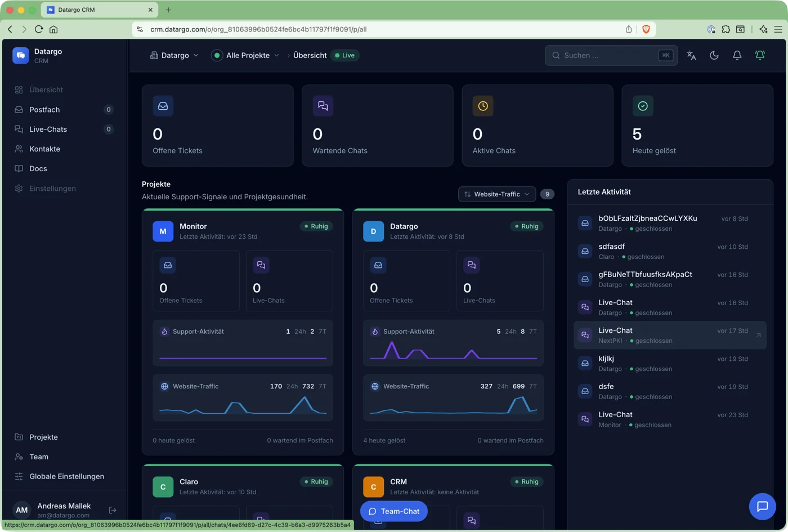Click the Wartende Chats icon
The image size is (788, 532).
tap(323, 106)
